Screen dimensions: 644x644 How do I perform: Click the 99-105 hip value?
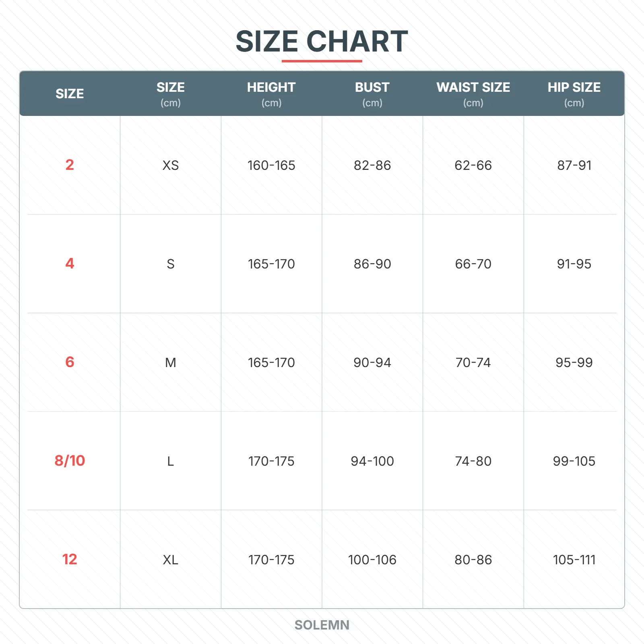[574, 461]
